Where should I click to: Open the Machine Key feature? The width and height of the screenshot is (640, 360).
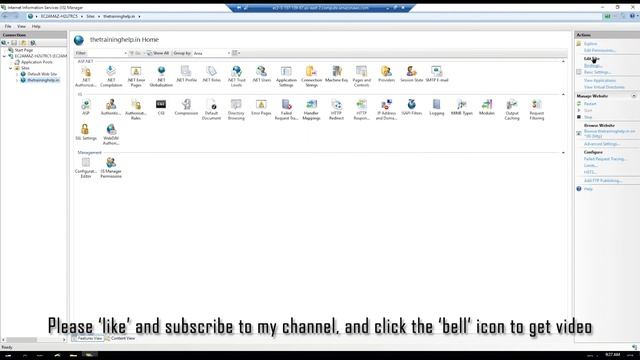(x=337, y=74)
